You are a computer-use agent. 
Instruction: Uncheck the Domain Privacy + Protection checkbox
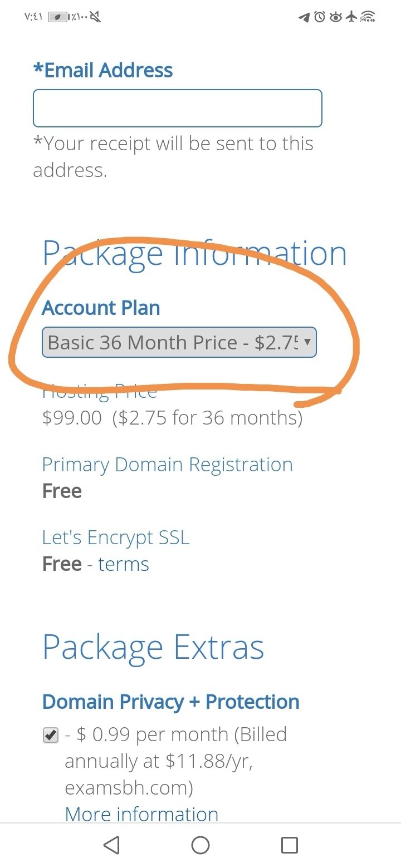[51, 736]
